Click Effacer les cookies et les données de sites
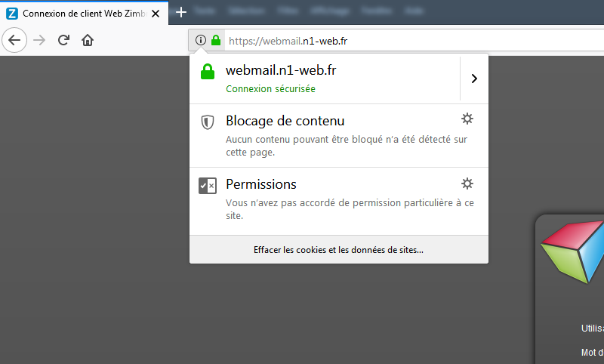 coord(338,250)
